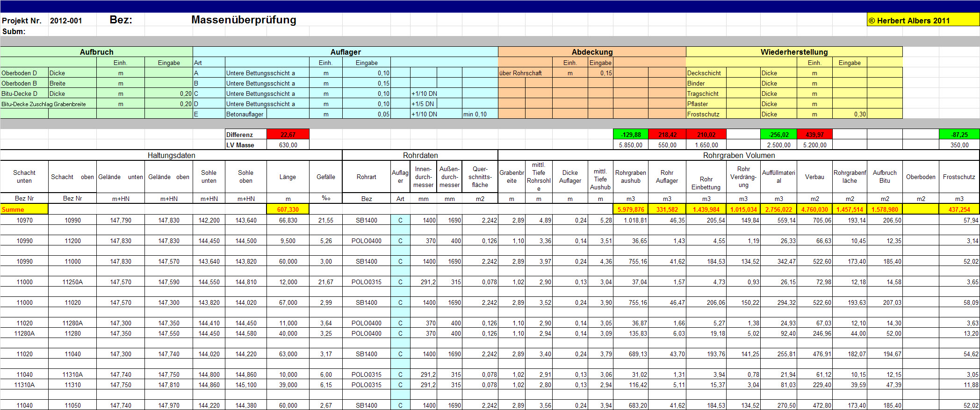This screenshot has height=410, width=980.
Task: Click the Aufbruch section header
Action: pyautogui.click(x=96, y=52)
